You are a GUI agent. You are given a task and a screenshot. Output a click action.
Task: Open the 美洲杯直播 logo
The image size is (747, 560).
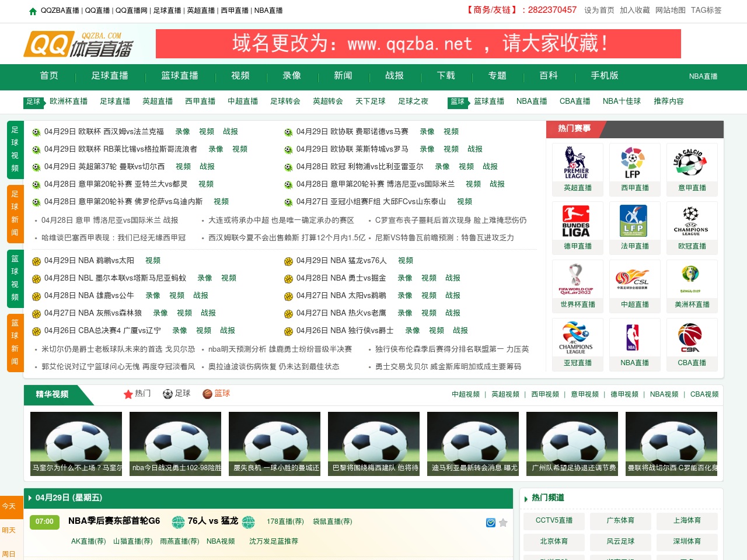(692, 279)
